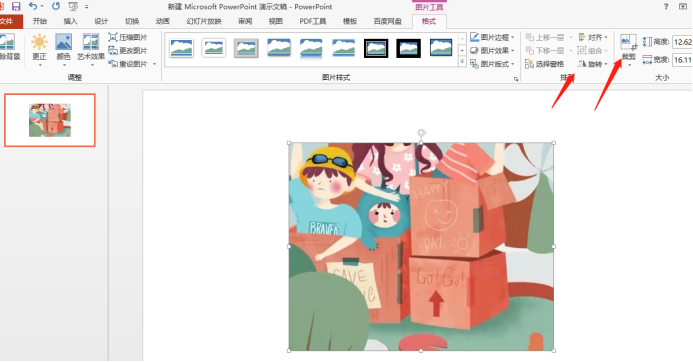Switch to the 动画 tab
The height and width of the screenshot is (362, 693).
(x=163, y=21)
